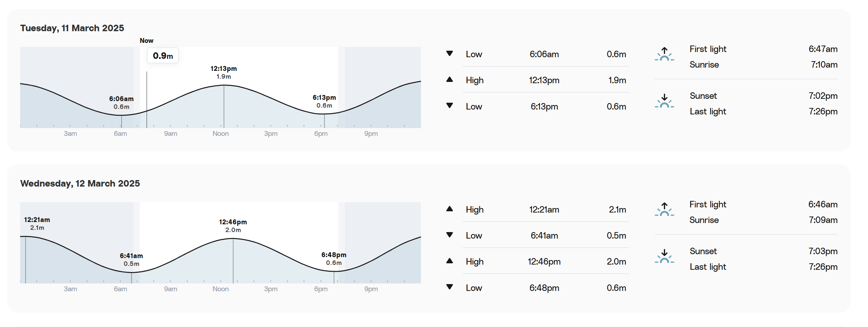Click the up triangle for Wednesday 12:46pm High
Screen dimensions: 868x327
[x=449, y=261]
